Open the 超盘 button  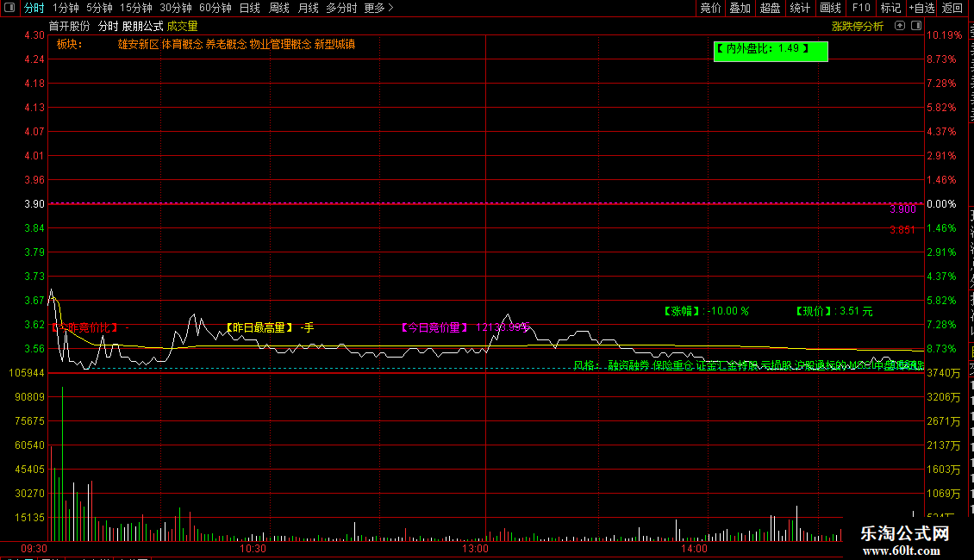771,8
